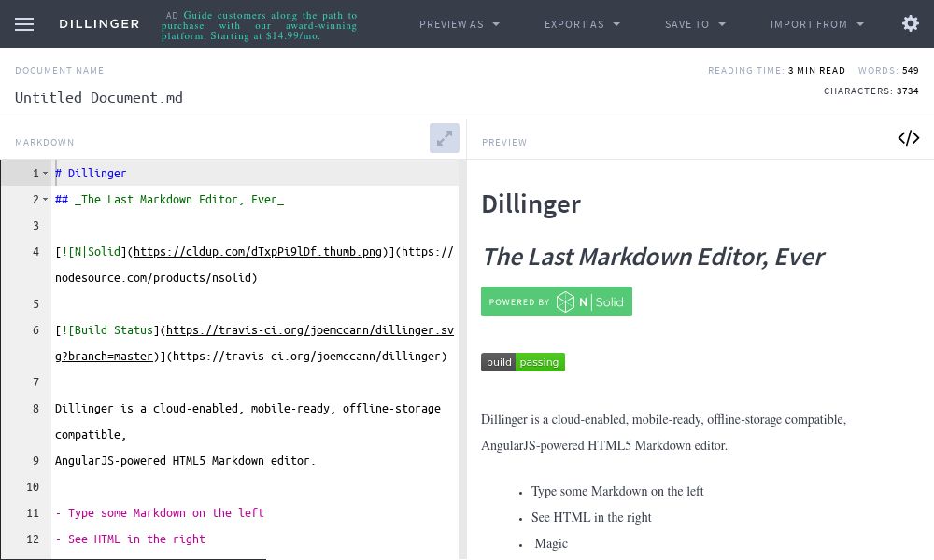Click the DILLINGER logo
Screen dimensions: 934x560
point(99,24)
